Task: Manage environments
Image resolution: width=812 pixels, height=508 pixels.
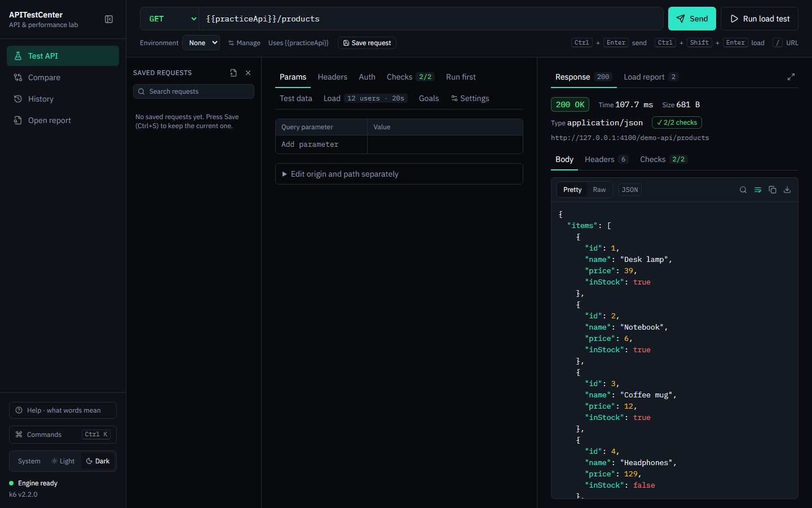Action: [244, 43]
